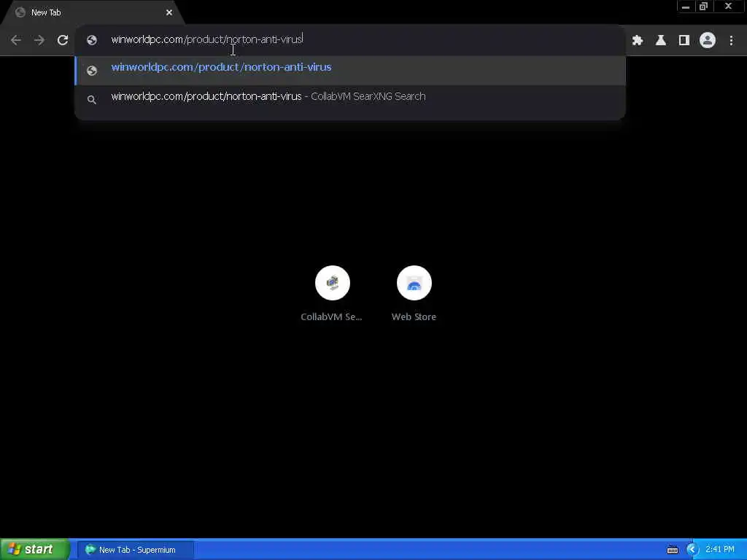Open the Extensions puzzle icon

[x=638, y=41]
